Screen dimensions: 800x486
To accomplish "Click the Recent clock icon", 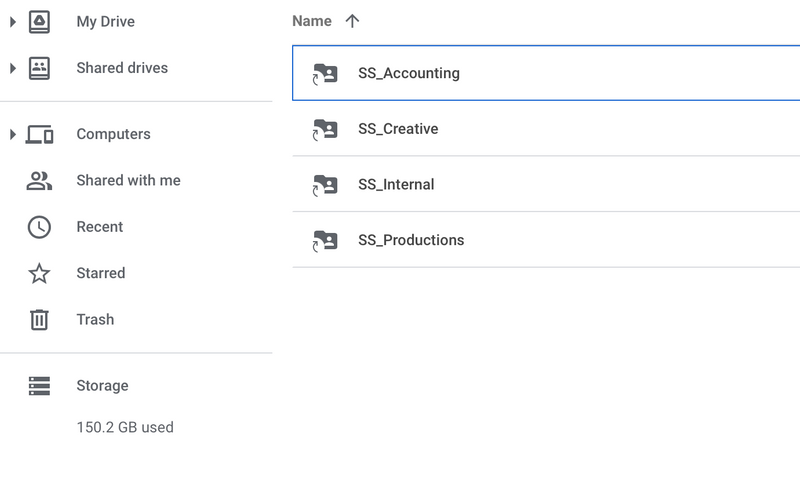I will tap(39, 227).
